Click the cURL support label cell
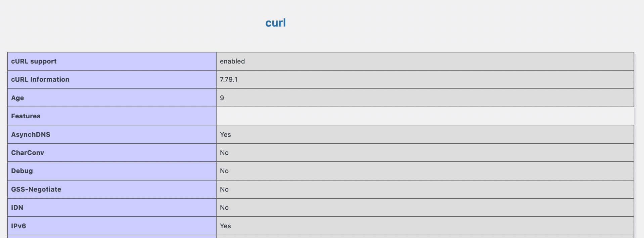Viewport: 644px width, 238px height. [34, 61]
